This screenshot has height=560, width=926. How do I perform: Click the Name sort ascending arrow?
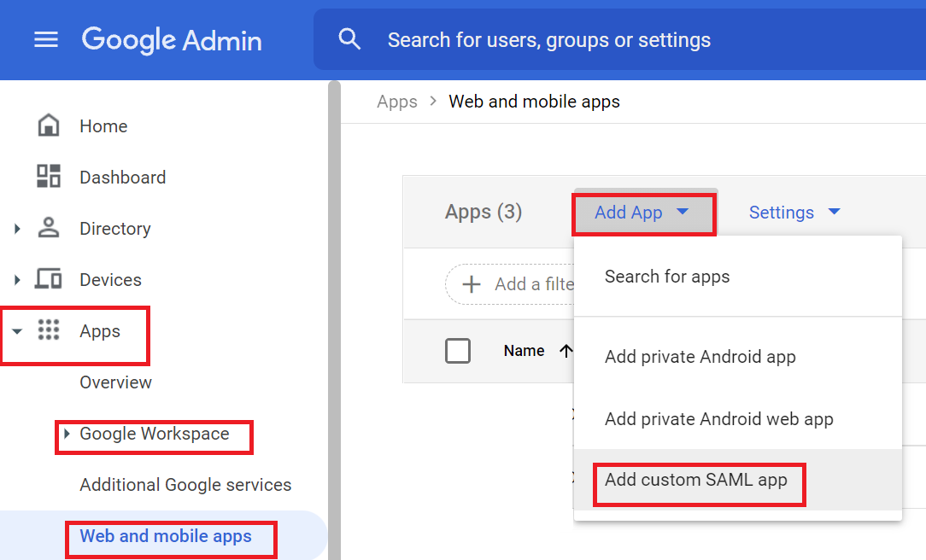point(566,351)
